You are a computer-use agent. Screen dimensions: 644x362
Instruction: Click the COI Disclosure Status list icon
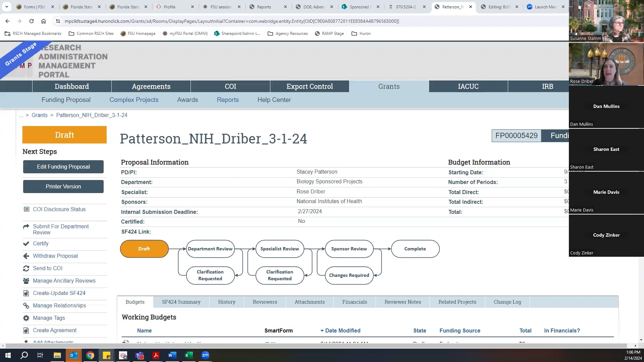[26, 209]
